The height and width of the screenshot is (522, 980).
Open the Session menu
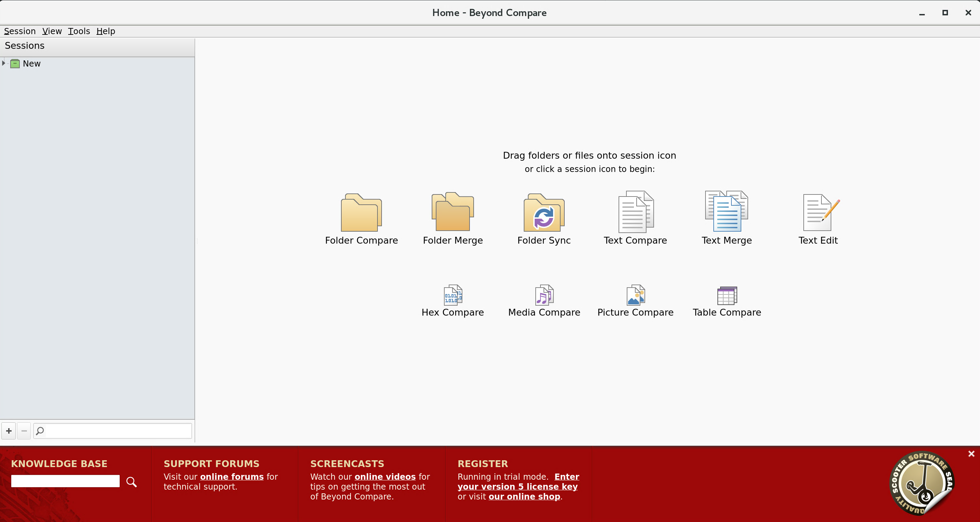pos(20,31)
